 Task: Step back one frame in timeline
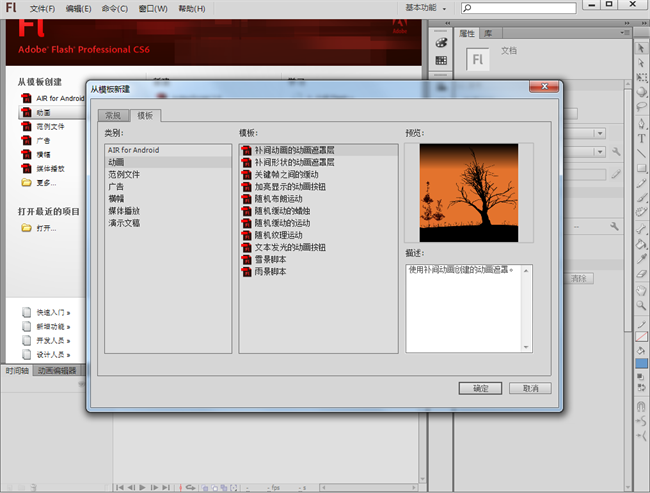(131, 487)
